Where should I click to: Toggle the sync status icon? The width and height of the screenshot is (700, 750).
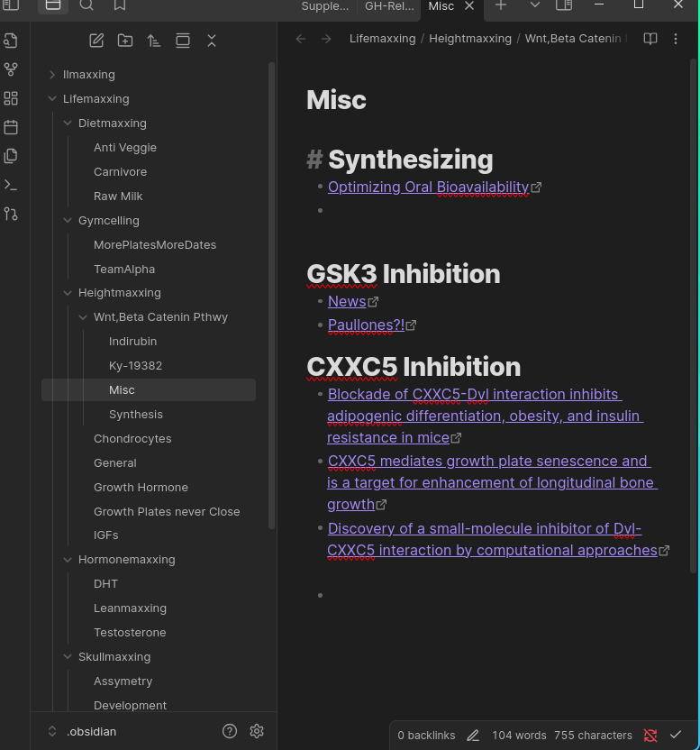pos(650,736)
